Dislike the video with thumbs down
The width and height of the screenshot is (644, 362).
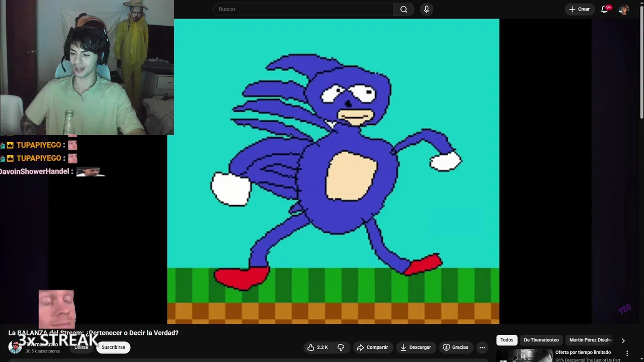click(341, 347)
